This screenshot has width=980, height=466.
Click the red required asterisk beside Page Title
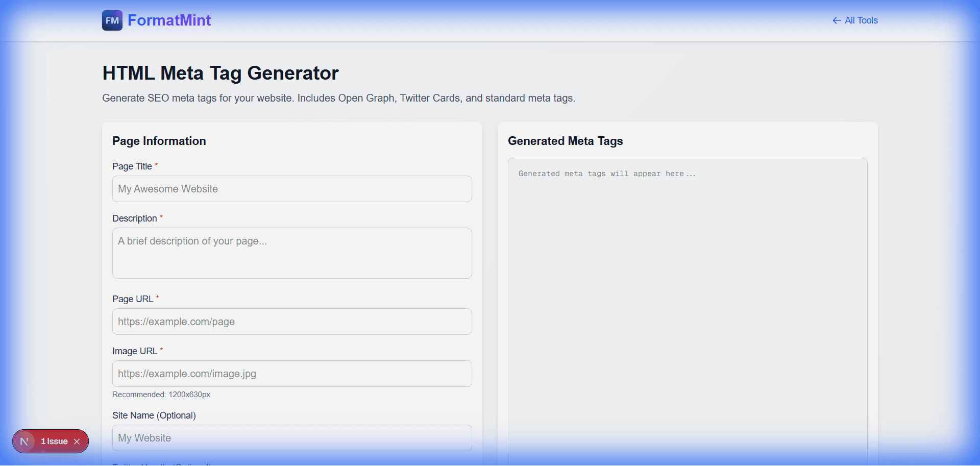click(x=156, y=164)
